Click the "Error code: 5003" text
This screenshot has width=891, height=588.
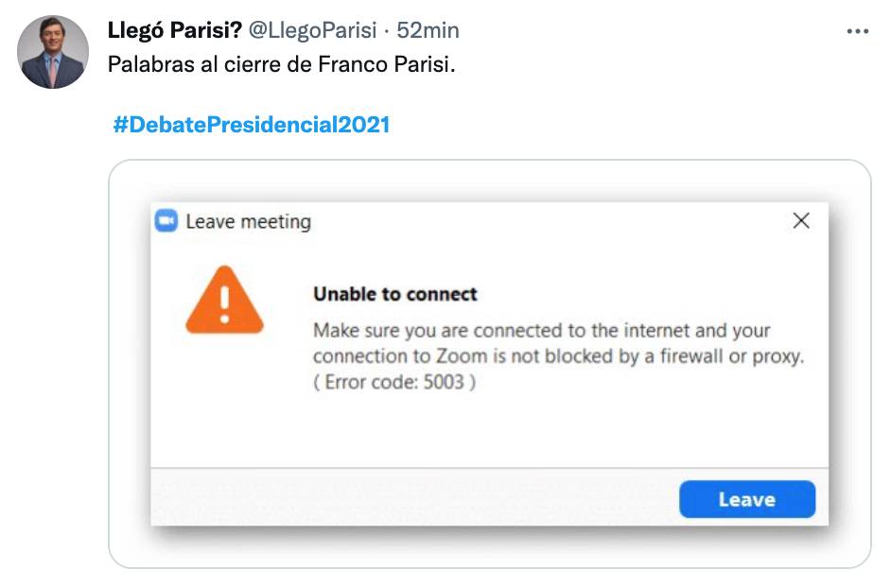394,383
